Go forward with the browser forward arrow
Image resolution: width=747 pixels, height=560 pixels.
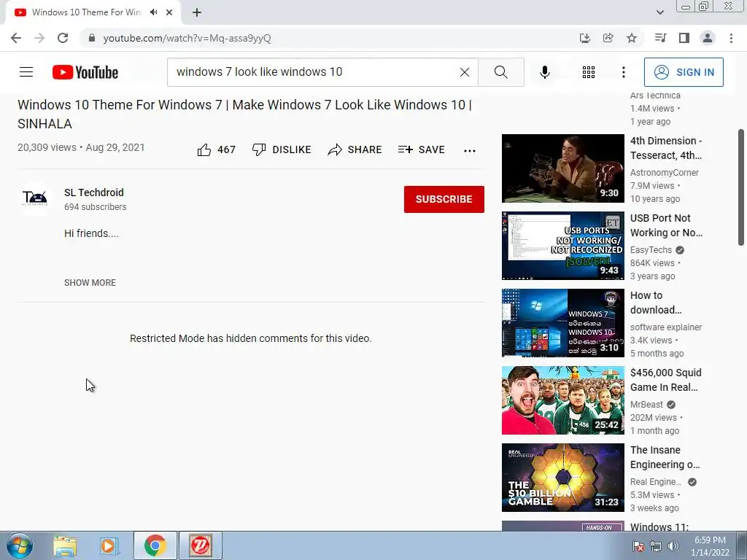pos(39,38)
